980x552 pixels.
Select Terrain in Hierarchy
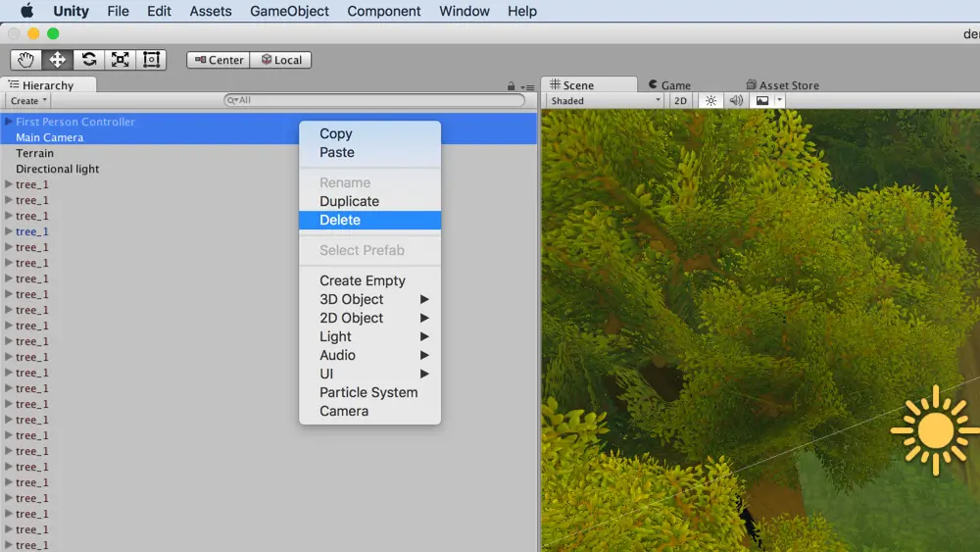(x=34, y=153)
